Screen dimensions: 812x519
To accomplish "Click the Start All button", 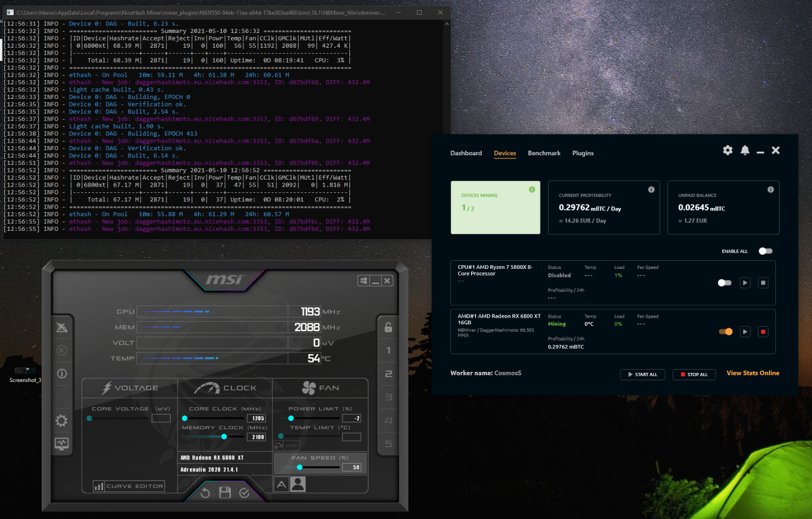I will [x=642, y=374].
